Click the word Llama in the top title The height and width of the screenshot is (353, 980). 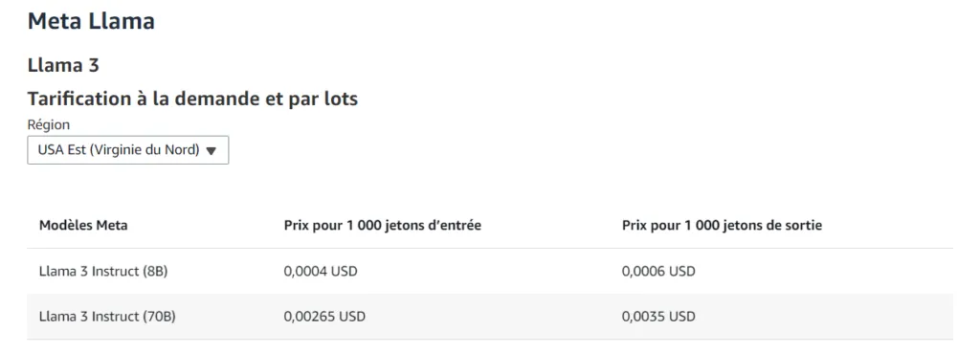(x=121, y=21)
